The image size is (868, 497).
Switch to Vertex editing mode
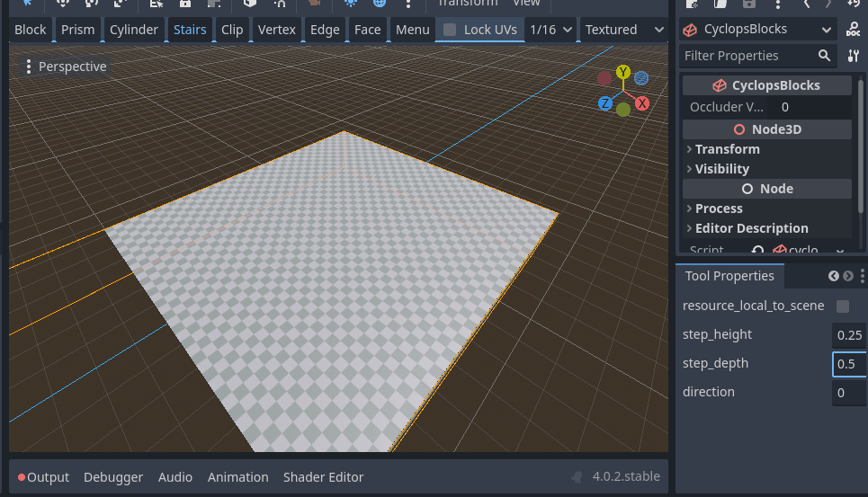tap(276, 30)
